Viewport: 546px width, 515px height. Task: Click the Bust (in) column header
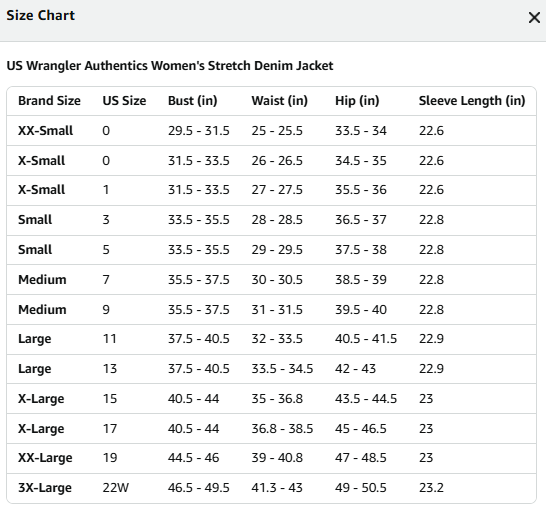tap(193, 101)
